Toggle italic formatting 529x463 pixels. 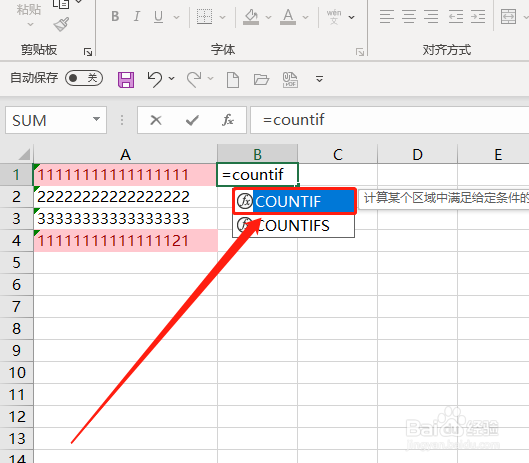pyautogui.click(x=137, y=16)
